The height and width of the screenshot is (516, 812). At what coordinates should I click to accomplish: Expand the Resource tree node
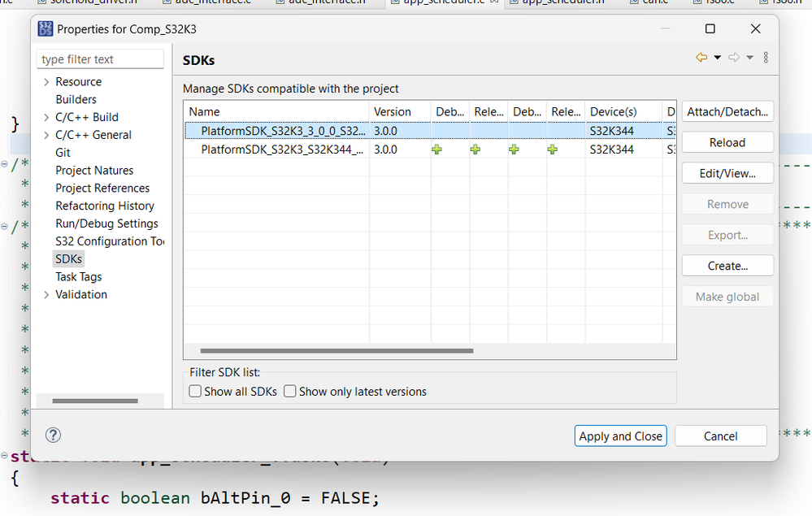click(x=46, y=82)
